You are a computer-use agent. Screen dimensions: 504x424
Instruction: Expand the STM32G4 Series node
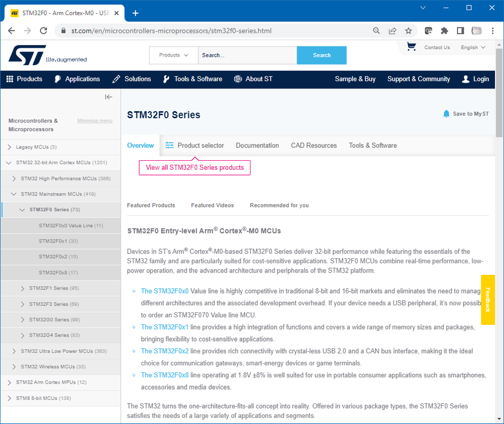coord(22,335)
